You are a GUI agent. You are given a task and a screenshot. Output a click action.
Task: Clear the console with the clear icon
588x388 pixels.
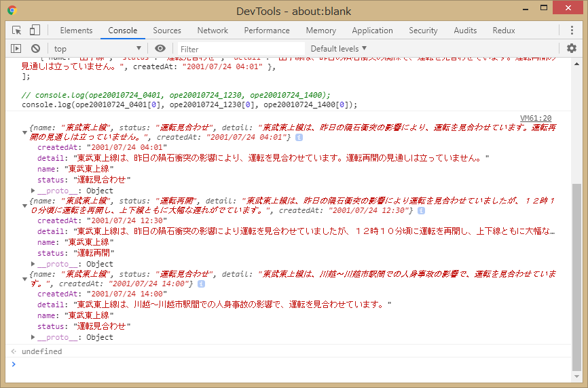point(35,49)
